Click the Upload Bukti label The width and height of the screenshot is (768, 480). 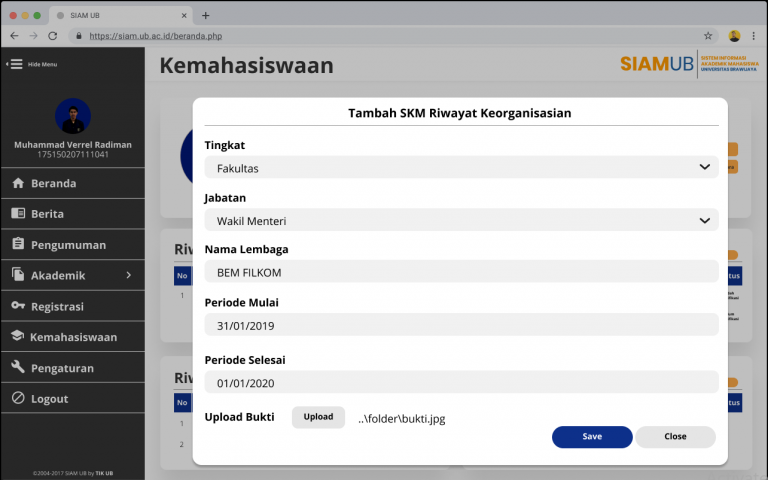(240, 417)
